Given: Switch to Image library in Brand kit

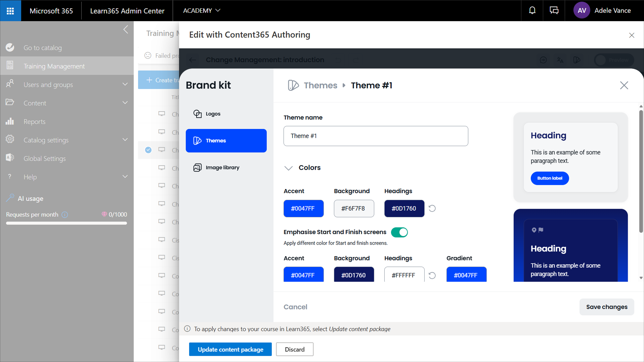Looking at the screenshot, I should (x=222, y=168).
